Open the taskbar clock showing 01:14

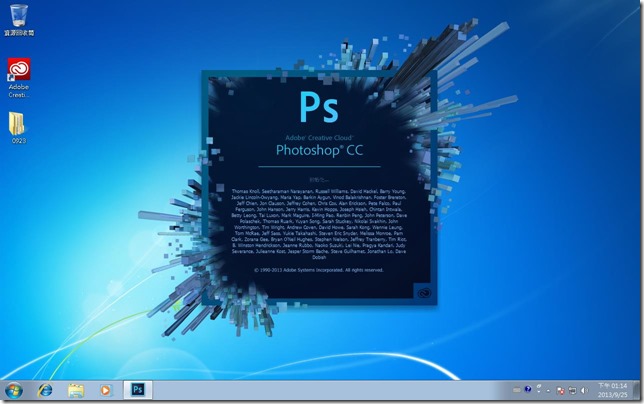[613, 386]
